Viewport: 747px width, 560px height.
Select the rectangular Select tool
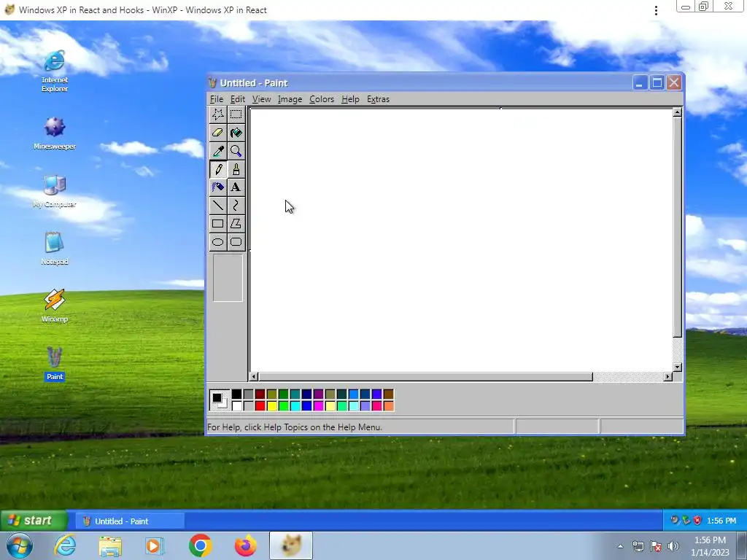pos(236,114)
